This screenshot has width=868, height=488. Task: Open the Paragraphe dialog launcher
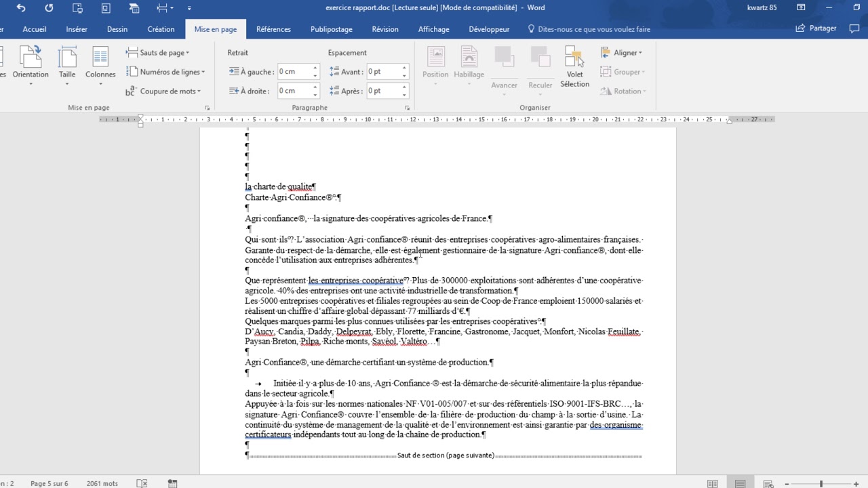(408, 108)
